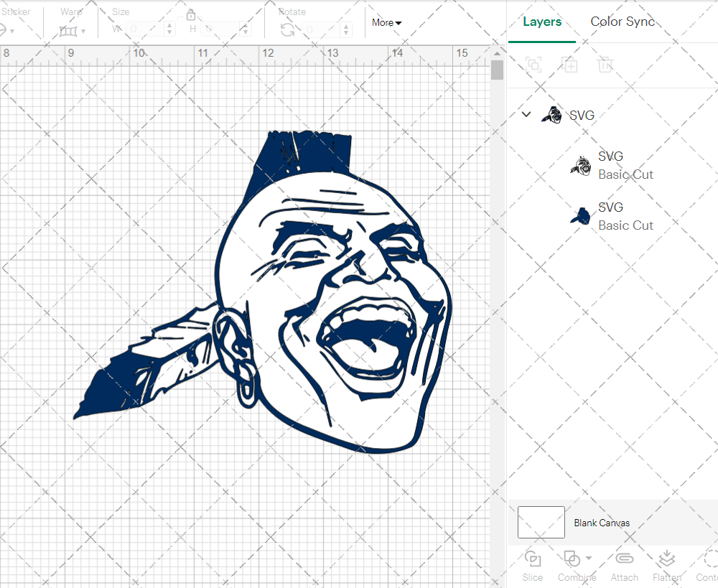Click the Delete trash can icon
Viewport: 718px width, 588px height.
tap(606, 65)
